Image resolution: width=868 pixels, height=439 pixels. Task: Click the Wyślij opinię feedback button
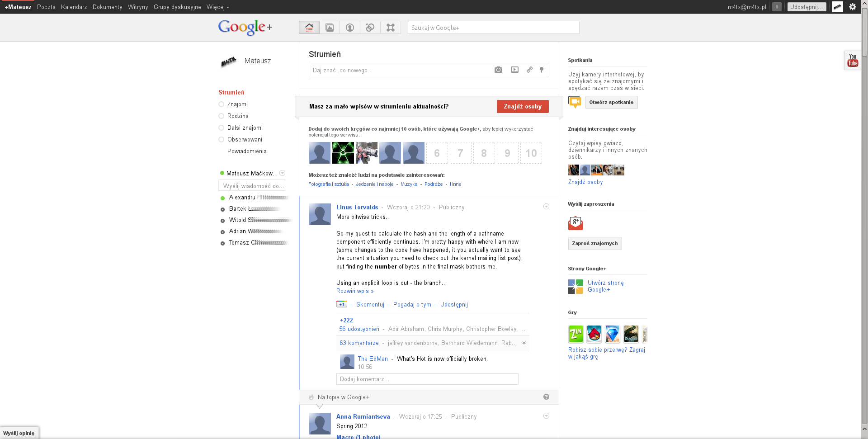pos(19,433)
